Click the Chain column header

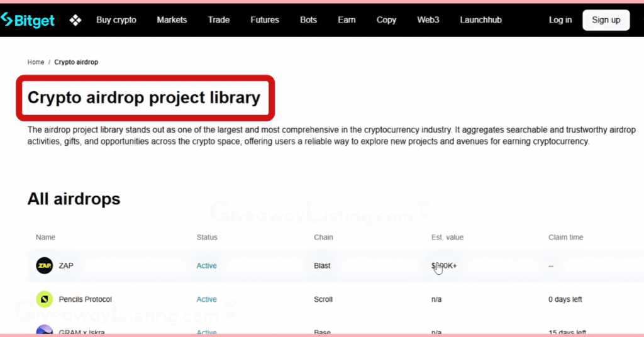tap(323, 237)
